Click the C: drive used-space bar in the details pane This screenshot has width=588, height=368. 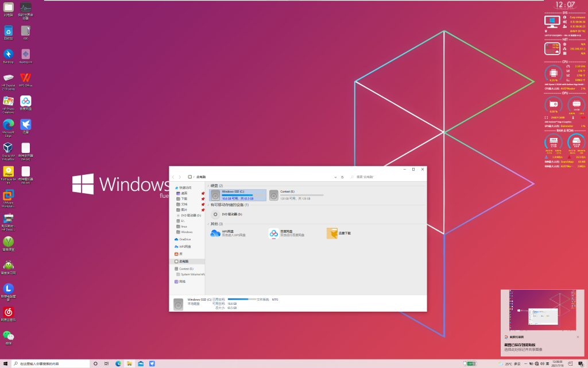242,299
